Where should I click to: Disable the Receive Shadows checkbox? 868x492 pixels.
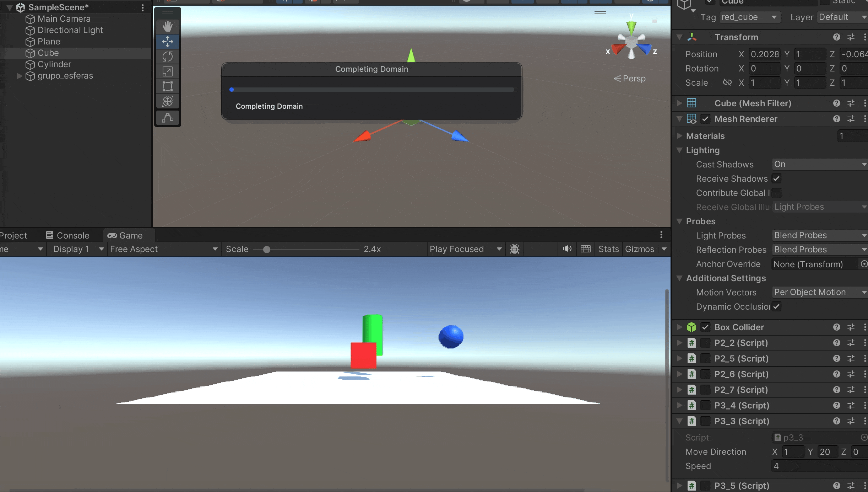[x=776, y=178]
